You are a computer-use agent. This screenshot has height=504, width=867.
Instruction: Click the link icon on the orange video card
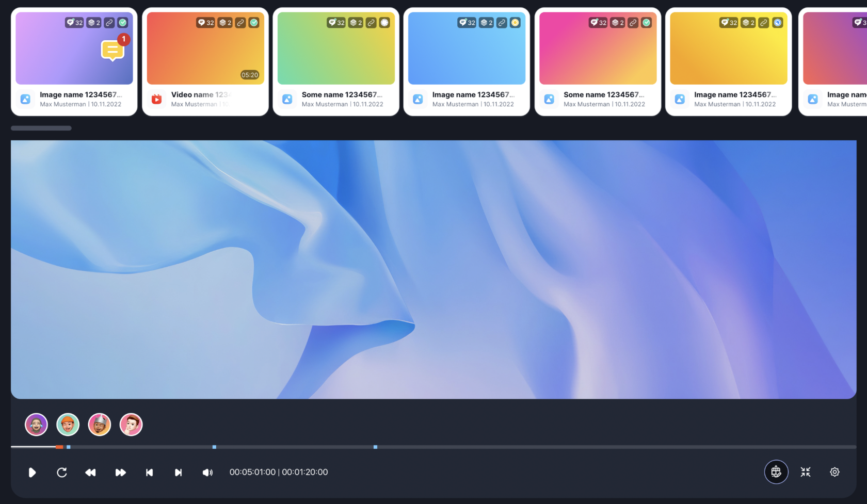240,23
